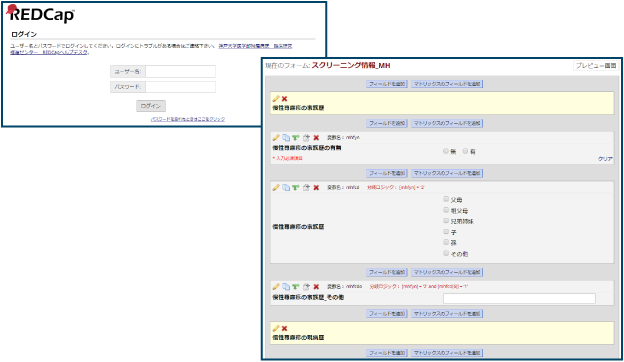The image size is (624, 362).
Task: Check the その他 checkbox
Action: tap(446, 253)
